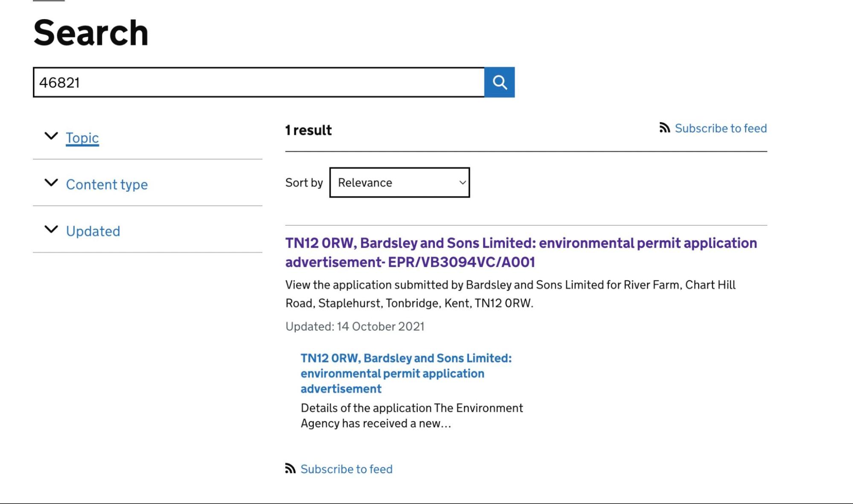853x504 pixels.
Task: Click the '1 result' count text
Action: click(x=308, y=130)
